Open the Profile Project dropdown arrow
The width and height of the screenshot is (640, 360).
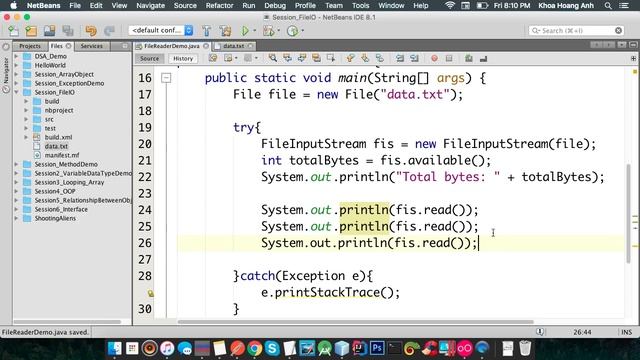pos(302,31)
